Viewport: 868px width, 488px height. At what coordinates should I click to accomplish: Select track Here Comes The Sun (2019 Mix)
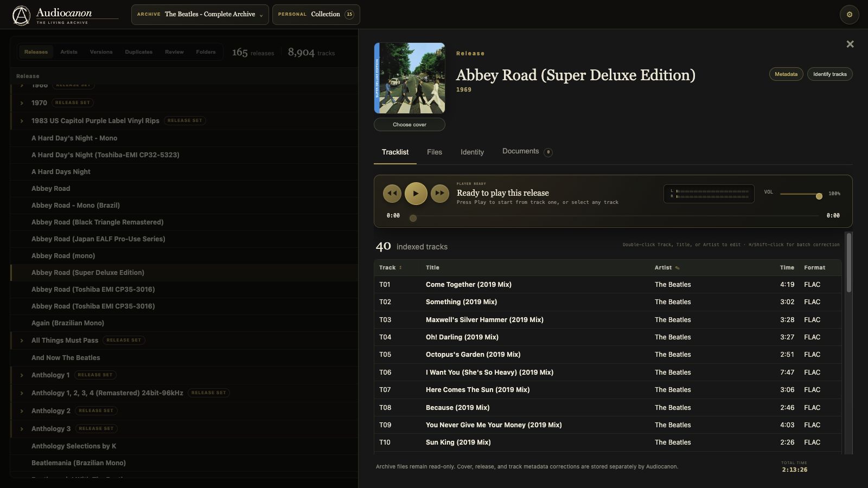point(608,390)
